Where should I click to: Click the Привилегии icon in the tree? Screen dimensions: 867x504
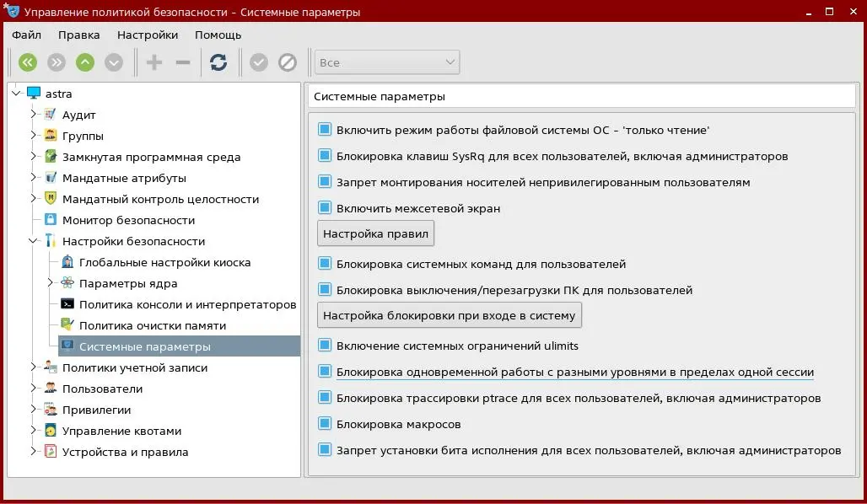pos(51,409)
